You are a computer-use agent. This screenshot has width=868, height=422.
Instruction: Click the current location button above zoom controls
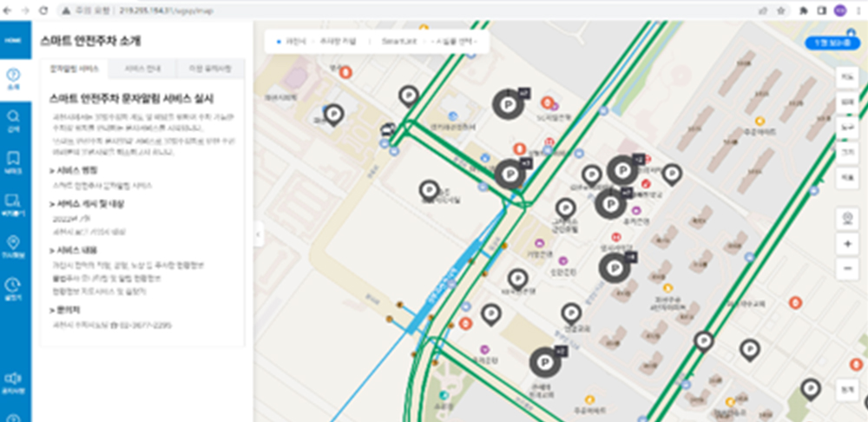tap(847, 218)
